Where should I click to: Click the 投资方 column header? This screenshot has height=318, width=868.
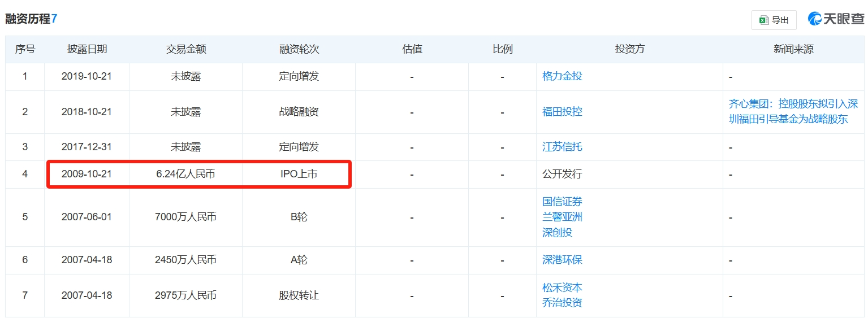(629, 49)
